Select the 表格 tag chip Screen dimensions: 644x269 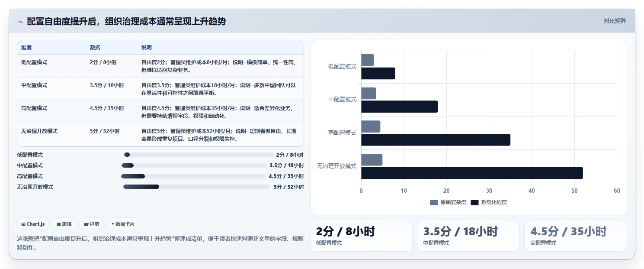[x=64, y=224]
